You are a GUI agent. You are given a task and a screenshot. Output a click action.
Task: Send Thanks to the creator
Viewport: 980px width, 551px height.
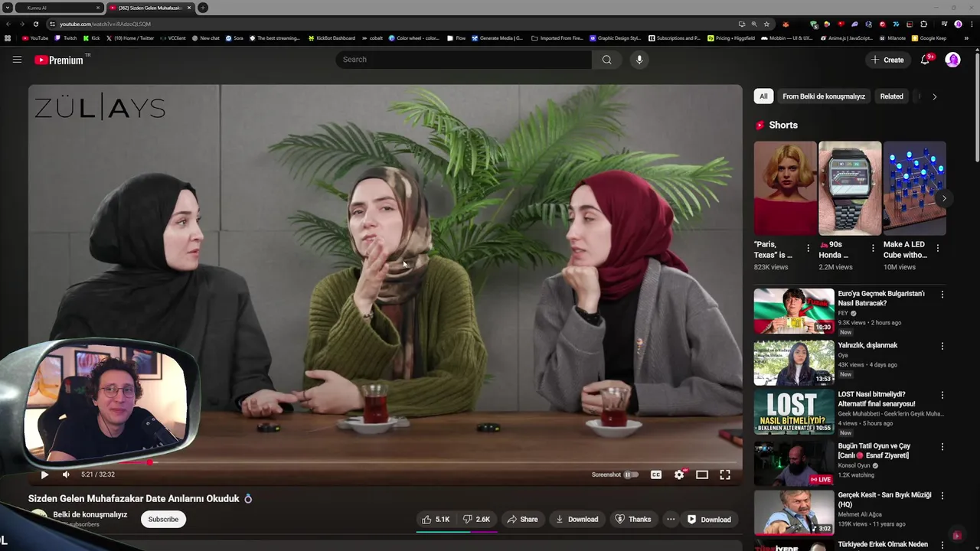click(x=633, y=519)
